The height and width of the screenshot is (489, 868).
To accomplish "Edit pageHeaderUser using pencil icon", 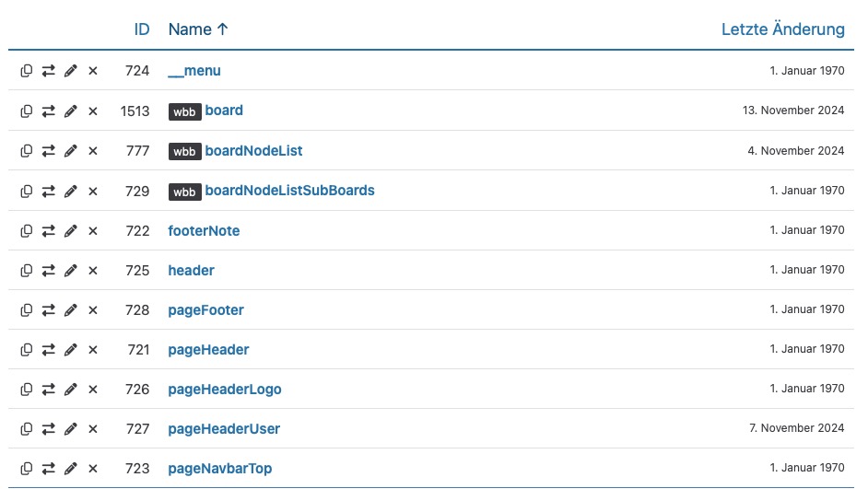I will [71, 429].
